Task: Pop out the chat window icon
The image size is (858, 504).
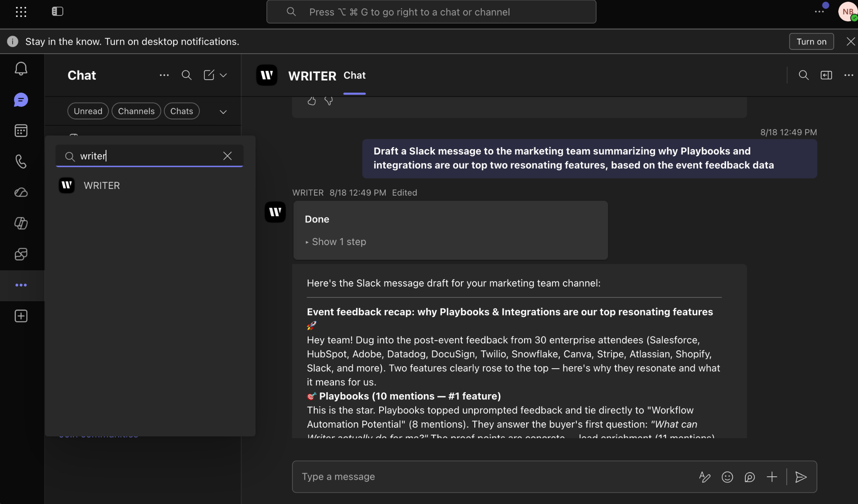Action: point(826,75)
